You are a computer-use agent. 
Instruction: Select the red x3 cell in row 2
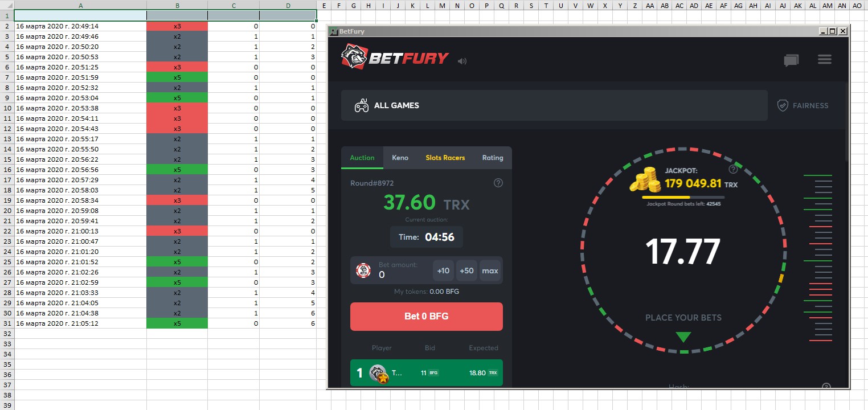click(x=177, y=26)
